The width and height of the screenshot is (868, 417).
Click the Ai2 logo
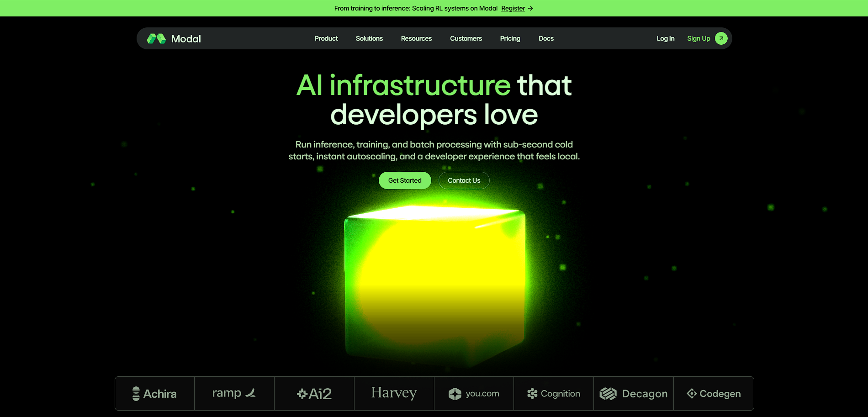click(x=314, y=394)
